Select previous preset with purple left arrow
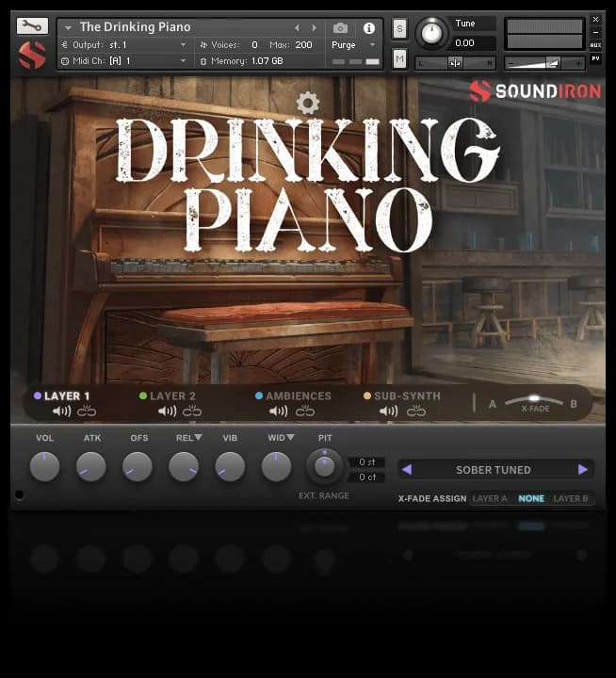This screenshot has width=616, height=678. tap(407, 470)
